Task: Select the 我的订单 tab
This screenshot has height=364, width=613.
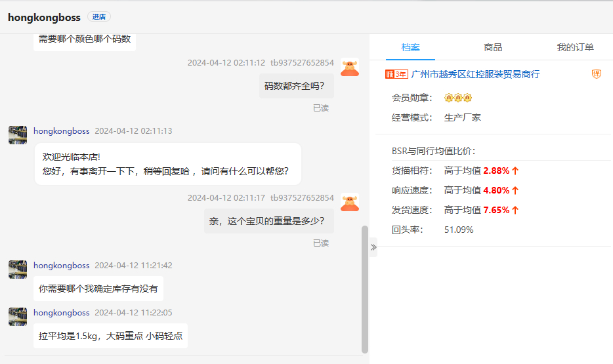Action: pyautogui.click(x=575, y=47)
